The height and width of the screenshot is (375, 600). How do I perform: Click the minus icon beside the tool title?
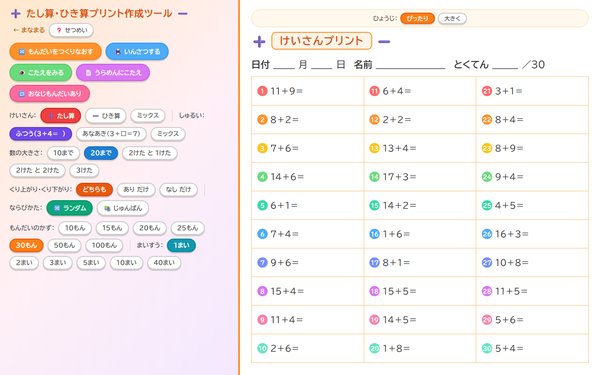tap(183, 14)
